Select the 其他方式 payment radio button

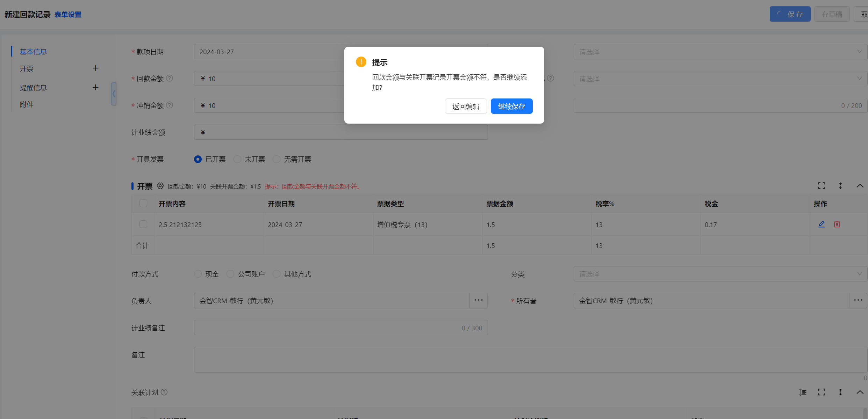pos(277,274)
